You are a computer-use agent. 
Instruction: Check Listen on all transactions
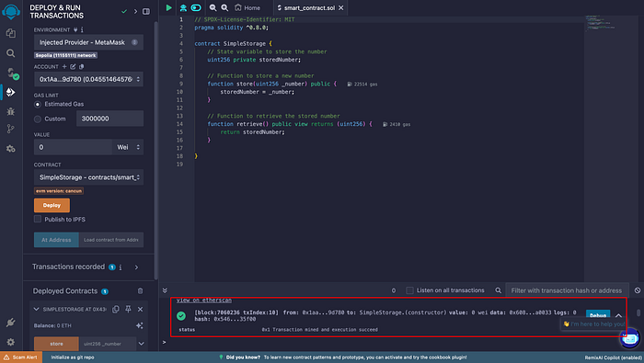[409, 290]
